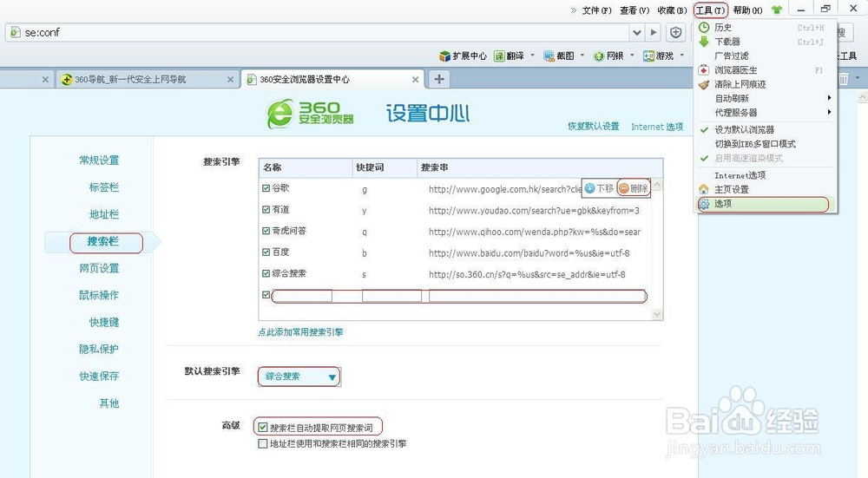Click the green skin shirt icon
Image resolution: width=868 pixels, height=478 pixels.
[x=777, y=10]
